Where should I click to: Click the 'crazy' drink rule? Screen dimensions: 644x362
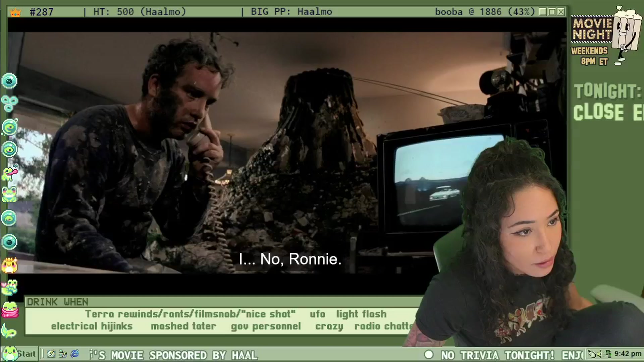click(x=329, y=326)
